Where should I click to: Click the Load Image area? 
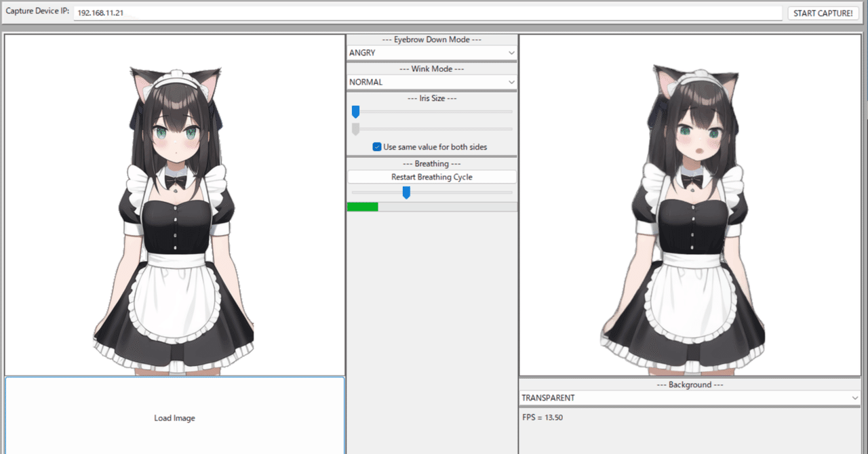point(174,418)
